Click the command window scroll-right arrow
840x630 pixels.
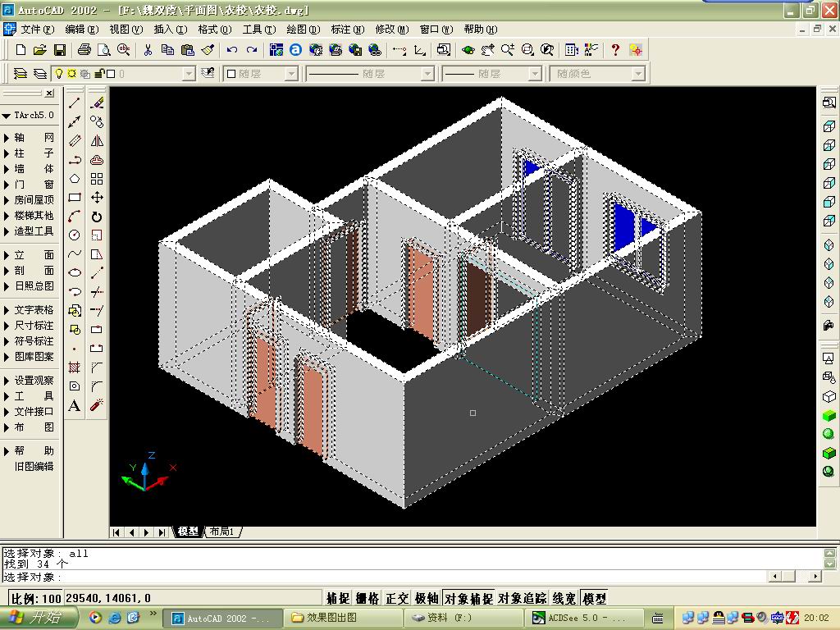tap(815, 577)
